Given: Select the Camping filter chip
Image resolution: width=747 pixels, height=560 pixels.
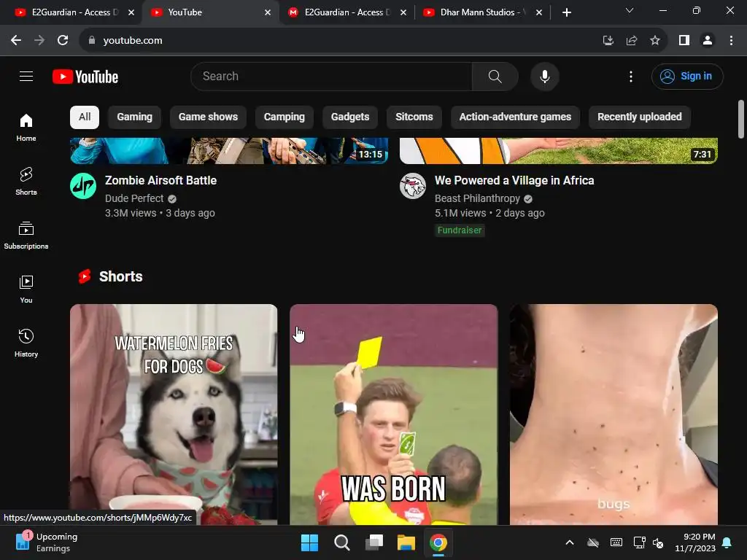Looking at the screenshot, I should 285,117.
